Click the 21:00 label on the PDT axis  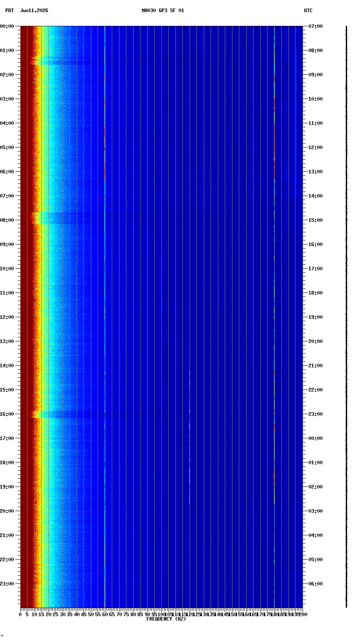(7, 535)
